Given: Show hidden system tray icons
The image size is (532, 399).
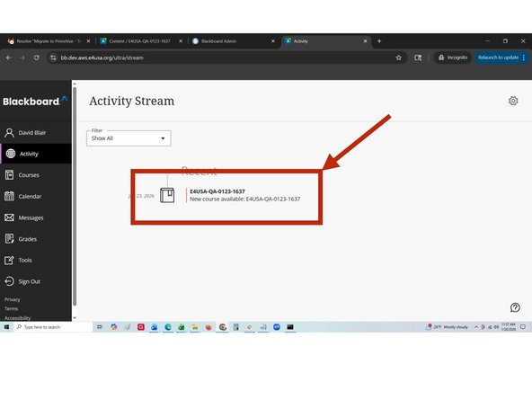Looking at the screenshot, I should coord(476,327).
